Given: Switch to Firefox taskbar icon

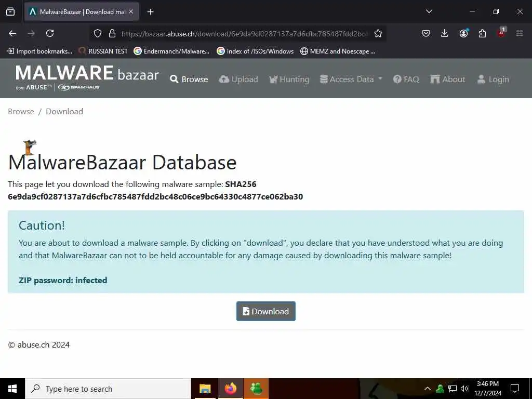Looking at the screenshot, I should click(230, 389).
